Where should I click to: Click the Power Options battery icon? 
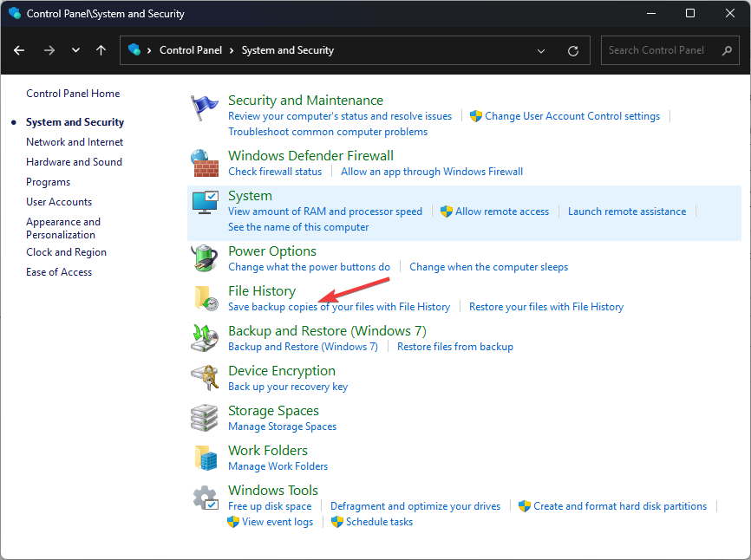pyautogui.click(x=205, y=259)
